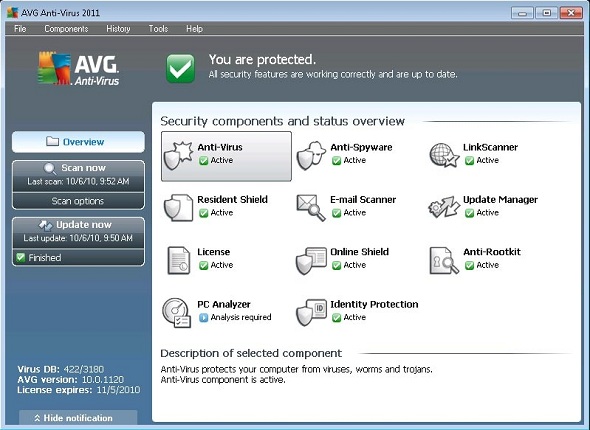Select the Anti-Virus component label

coord(220,147)
